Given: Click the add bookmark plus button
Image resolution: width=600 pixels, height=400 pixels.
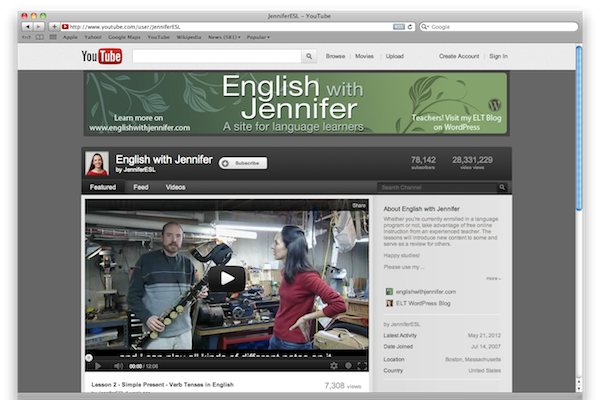Looking at the screenshot, I should tap(54, 27).
